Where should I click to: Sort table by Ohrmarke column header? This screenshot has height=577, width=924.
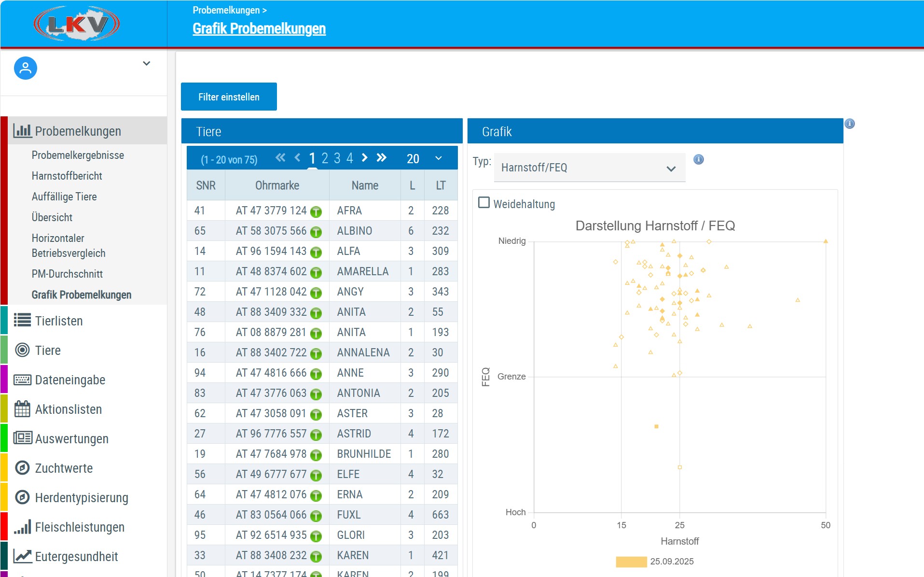(277, 185)
